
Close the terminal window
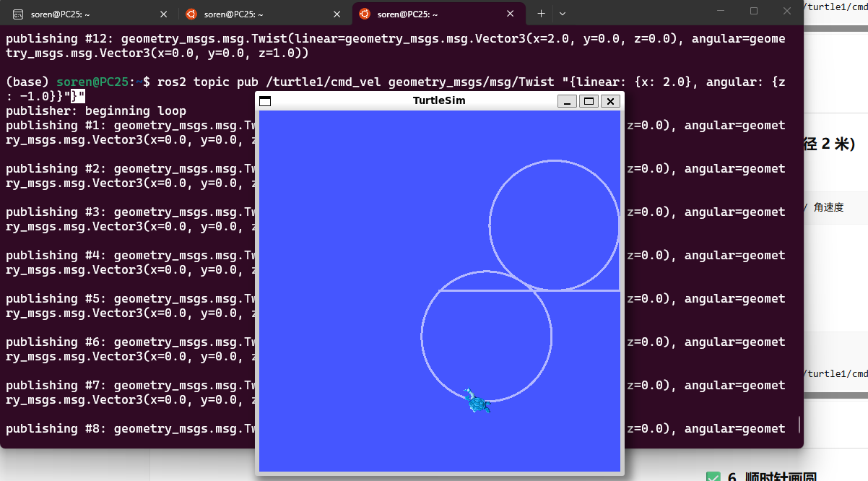[787, 11]
